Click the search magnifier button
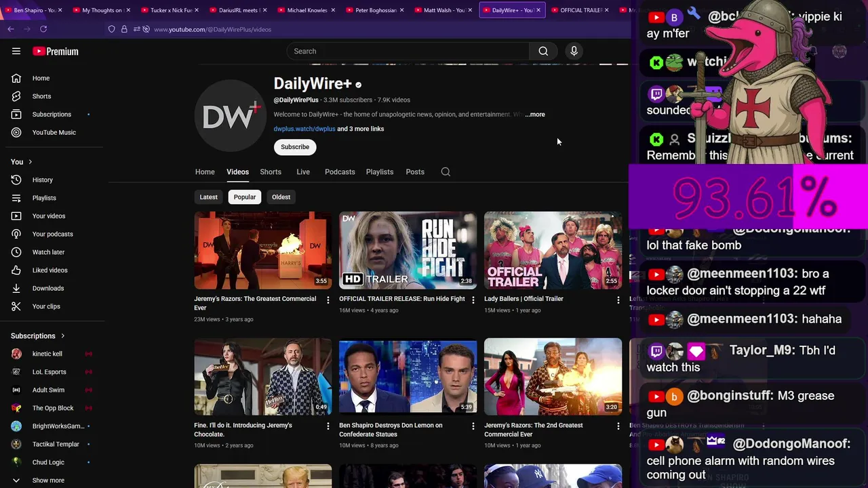868x488 pixels. click(543, 52)
